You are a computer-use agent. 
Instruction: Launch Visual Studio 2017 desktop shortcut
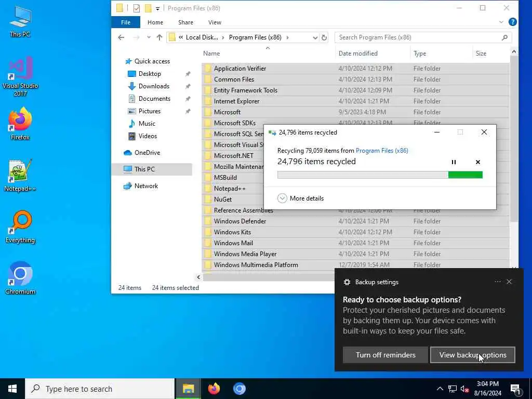pos(20,76)
